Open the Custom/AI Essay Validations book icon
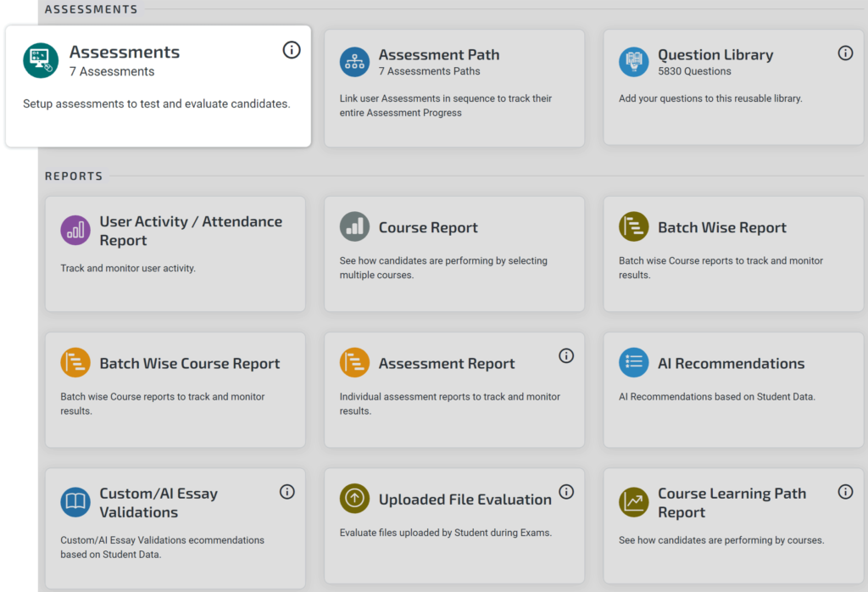 point(75,501)
